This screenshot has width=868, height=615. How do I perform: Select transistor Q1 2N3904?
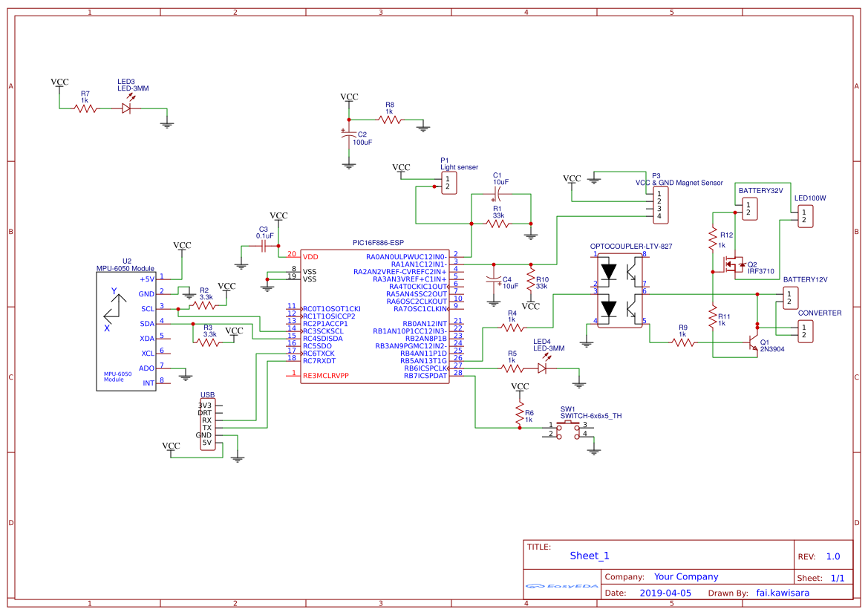[x=752, y=342]
